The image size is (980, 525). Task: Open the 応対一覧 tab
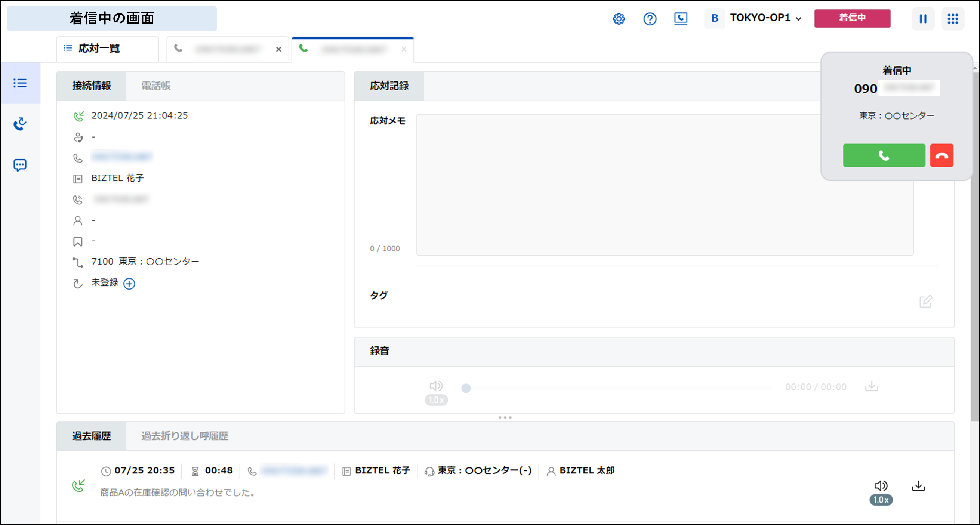(99, 49)
